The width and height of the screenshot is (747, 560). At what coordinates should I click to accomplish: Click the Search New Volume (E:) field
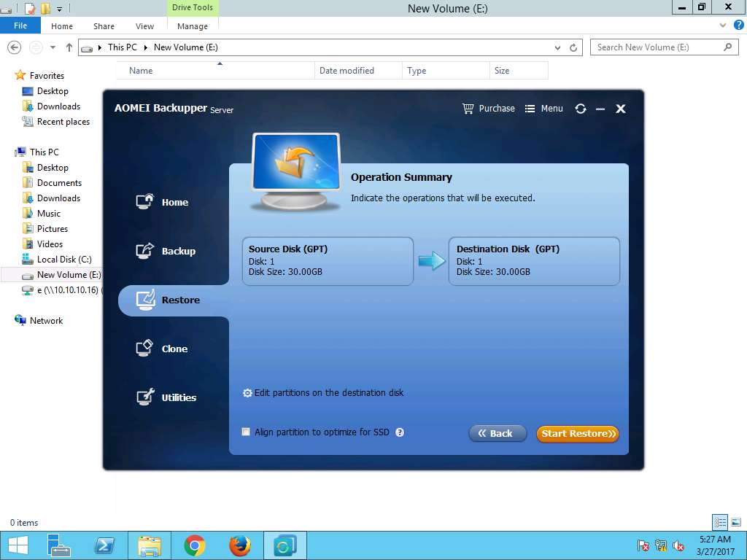coord(664,47)
